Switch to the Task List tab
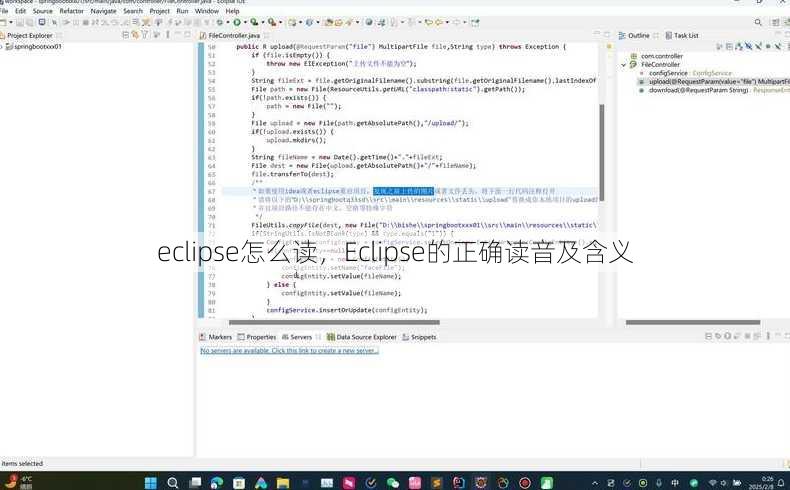 pos(682,35)
